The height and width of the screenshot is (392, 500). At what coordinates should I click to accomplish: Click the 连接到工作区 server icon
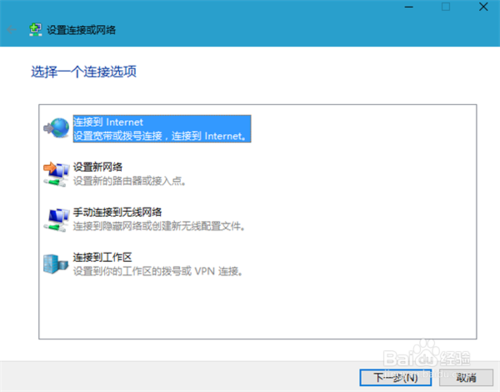pos(56,264)
